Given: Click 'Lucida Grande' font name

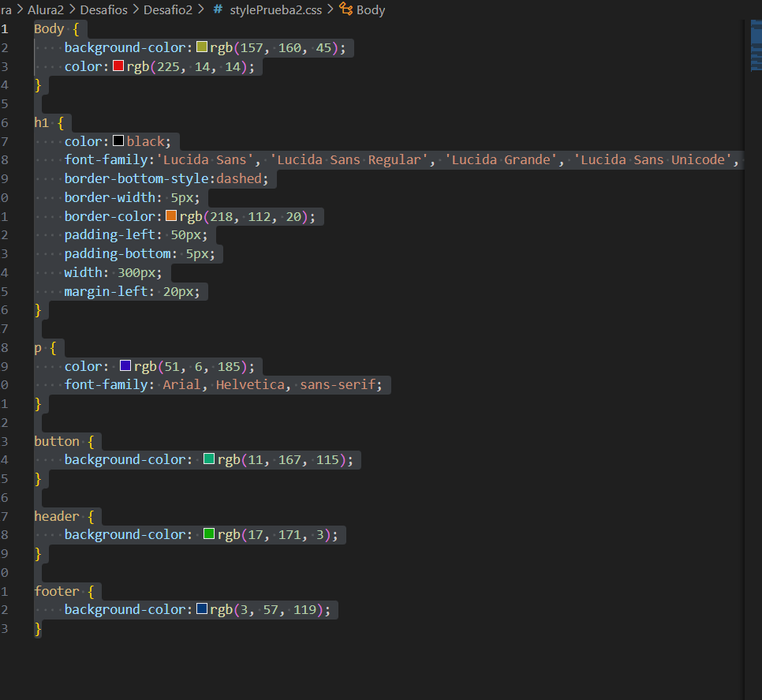Looking at the screenshot, I should point(501,160).
